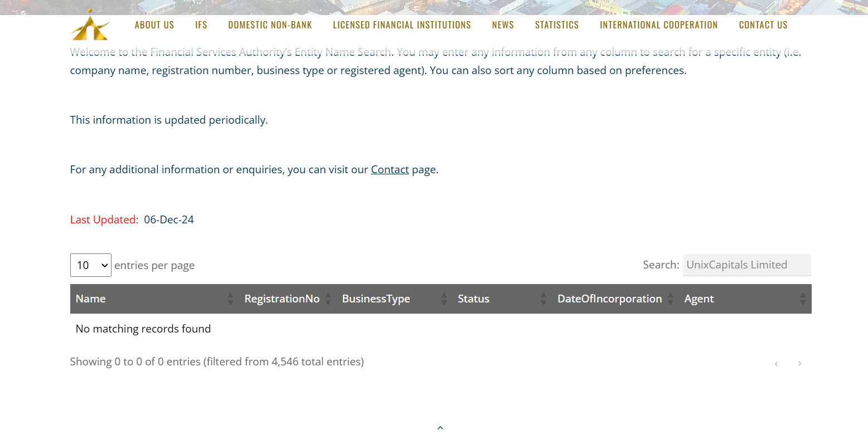
Task: Click the Name column header
Action: (154, 299)
